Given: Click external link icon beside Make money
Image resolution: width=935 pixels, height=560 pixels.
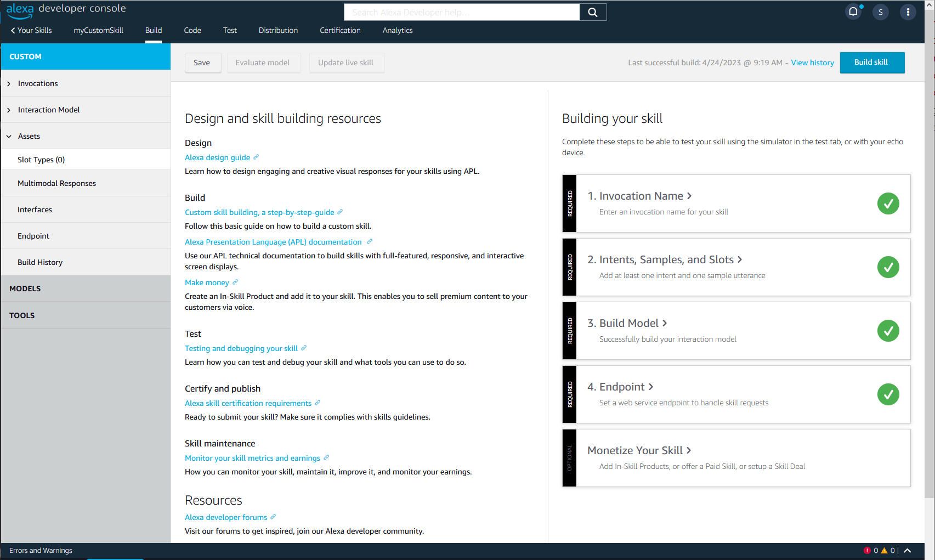Looking at the screenshot, I should click(235, 282).
